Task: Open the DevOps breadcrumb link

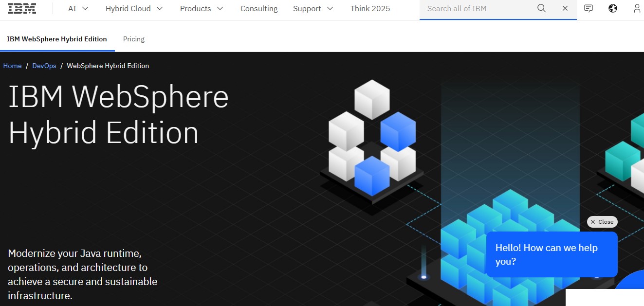Action: point(44,66)
